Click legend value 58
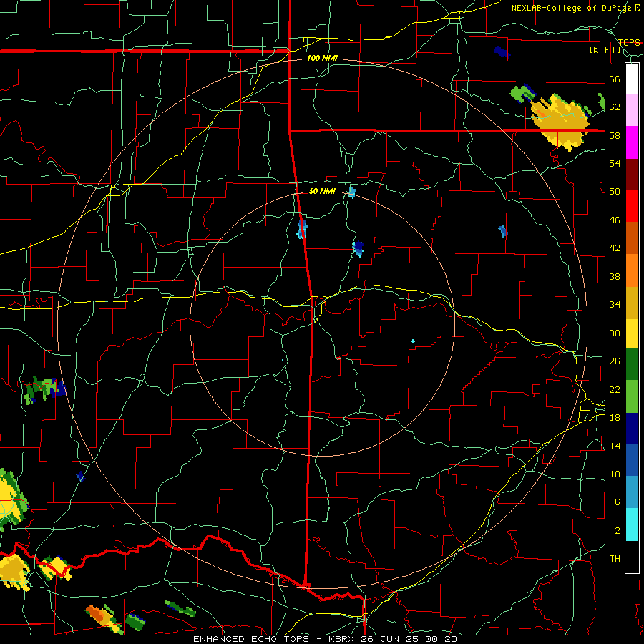644x644 pixels. (615, 135)
